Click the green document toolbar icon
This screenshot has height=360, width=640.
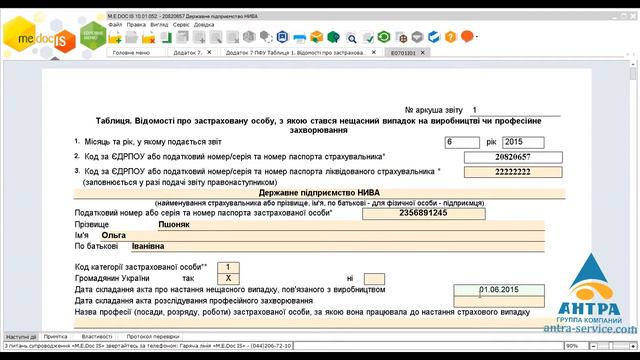coord(166,38)
